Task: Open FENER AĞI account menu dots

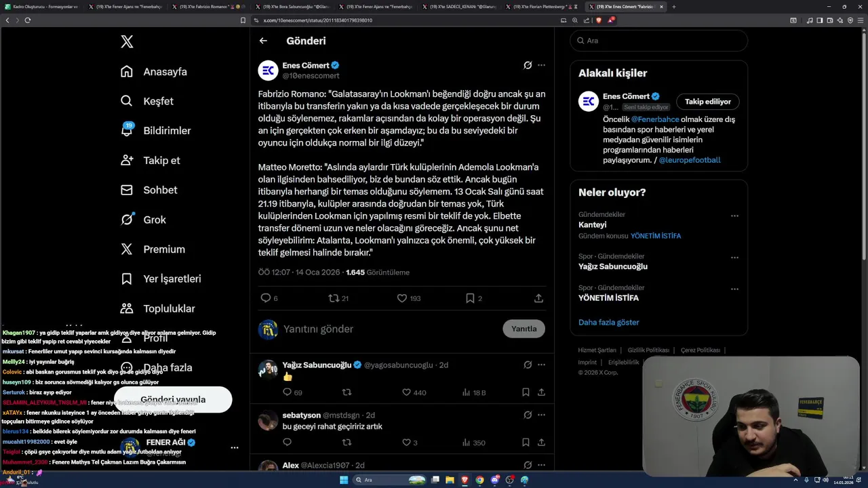Action: click(x=234, y=447)
